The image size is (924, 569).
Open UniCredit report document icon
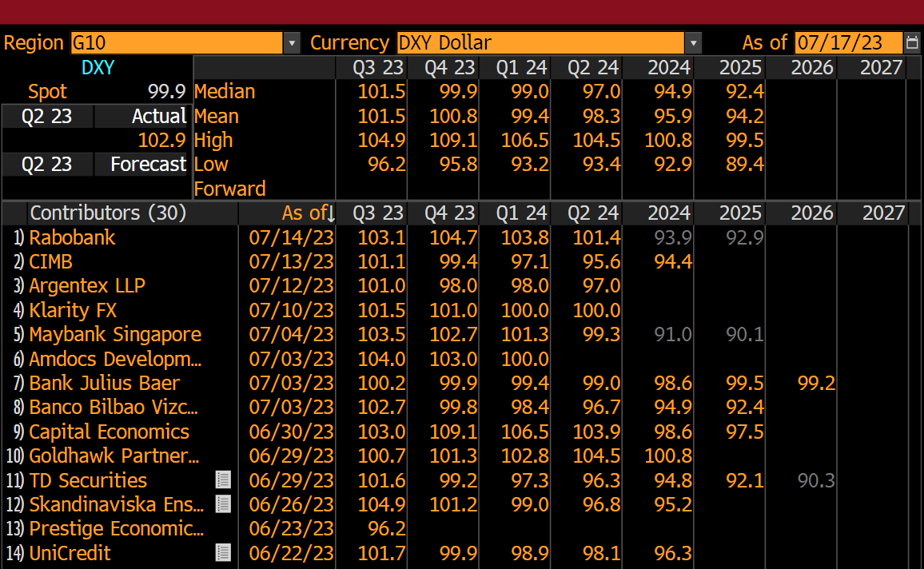click(223, 552)
